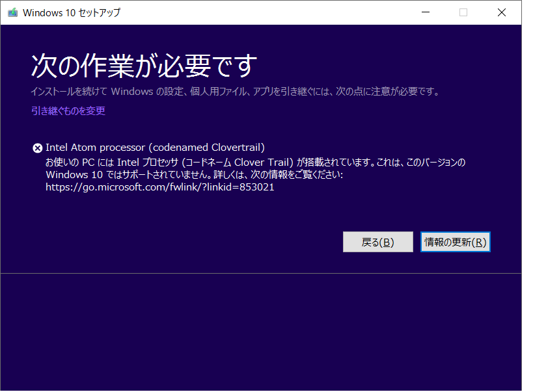Click the error X icon beside Intel Atom
533x392 pixels.
pyautogui.click(x=37, y=148)
